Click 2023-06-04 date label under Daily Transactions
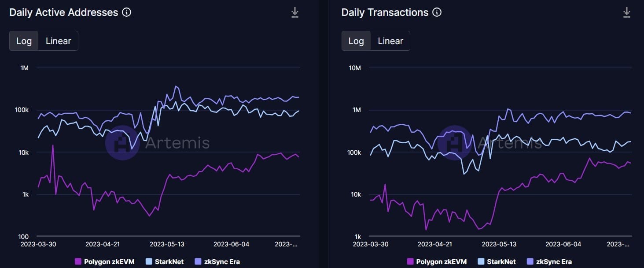Viewport: 644px width, 268px height. click(x=563, y=244)
